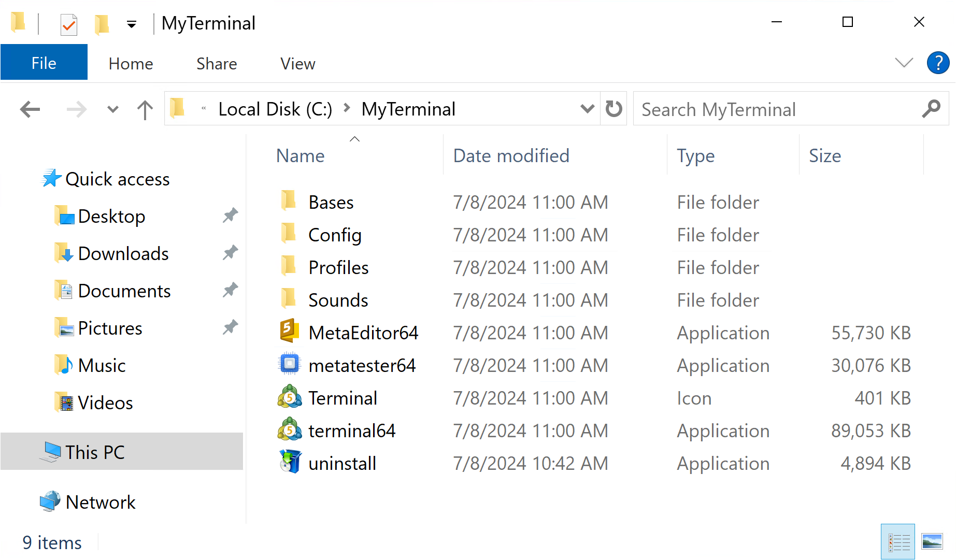The height and width of the screenshot is (560, 956).
Task: Go back with the Back arrow
Action: pos(30,109)
